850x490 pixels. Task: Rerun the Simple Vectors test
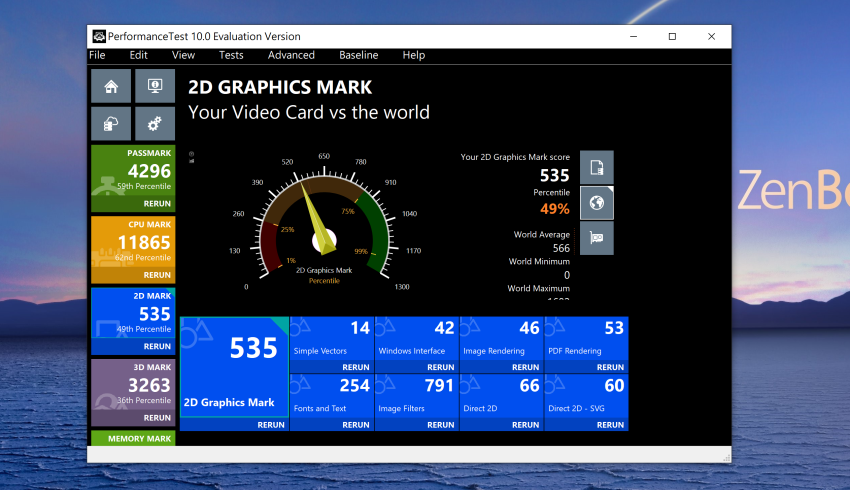point(356,368)
